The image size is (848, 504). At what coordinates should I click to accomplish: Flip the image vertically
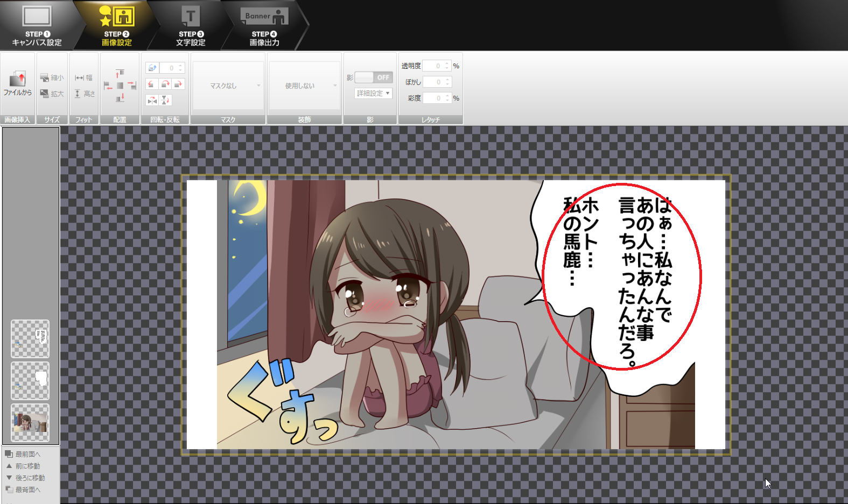click(165, 101)
